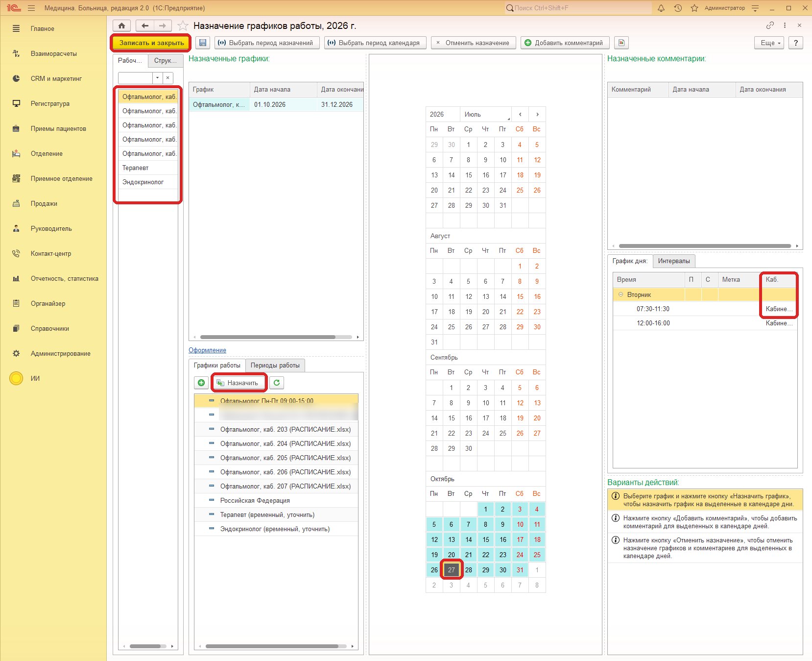Select Терапевт in the workplaces list
The height and width of the screenshot is (661, 812).
click(x=148, y=168)
